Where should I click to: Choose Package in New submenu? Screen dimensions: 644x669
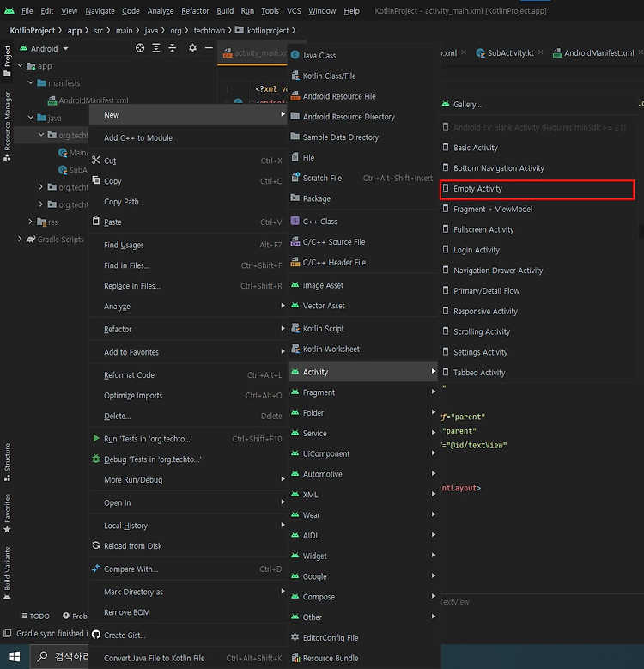click(x=362, y=199)
